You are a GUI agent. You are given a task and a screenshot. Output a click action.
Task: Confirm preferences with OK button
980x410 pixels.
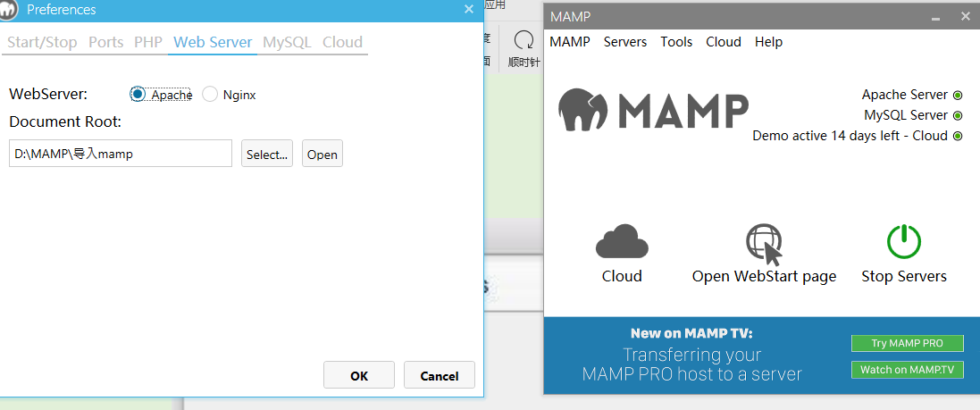tap(359, 375)
